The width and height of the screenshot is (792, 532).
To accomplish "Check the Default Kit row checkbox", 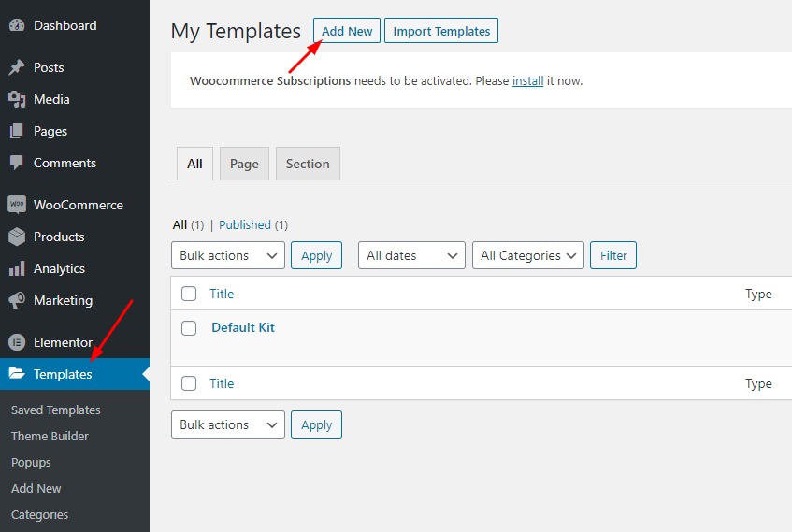I will 189,328.
